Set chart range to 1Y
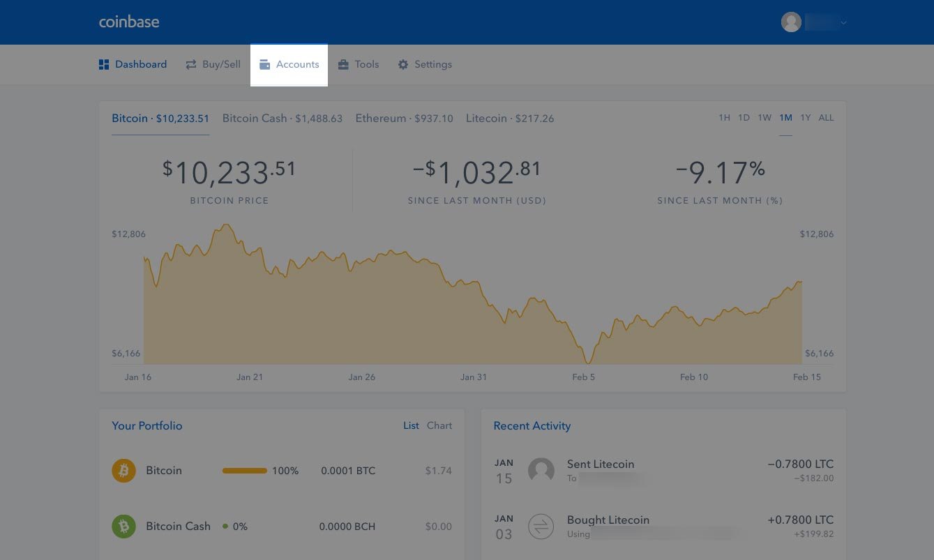Image resolution: width=934 pixels, height=560 pixels. coord(805,118)
